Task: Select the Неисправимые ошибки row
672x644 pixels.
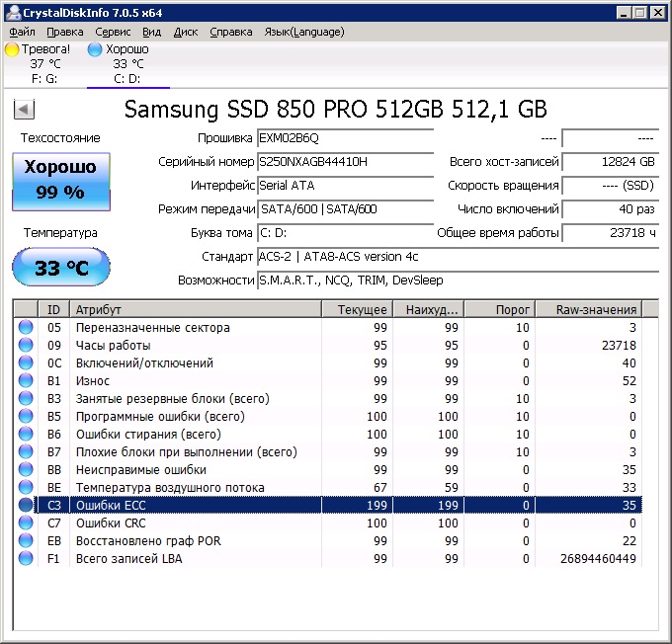Action: coord(328,469)
